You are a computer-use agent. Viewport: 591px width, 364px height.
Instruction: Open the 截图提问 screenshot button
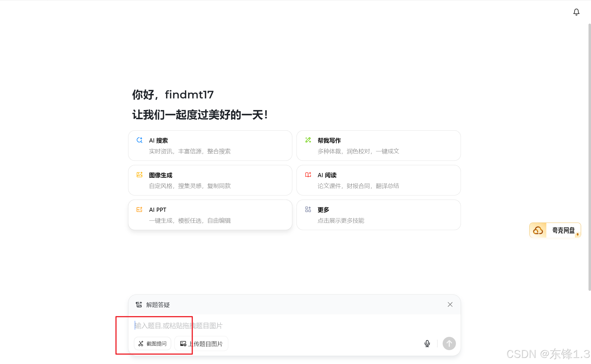[153, 343]
